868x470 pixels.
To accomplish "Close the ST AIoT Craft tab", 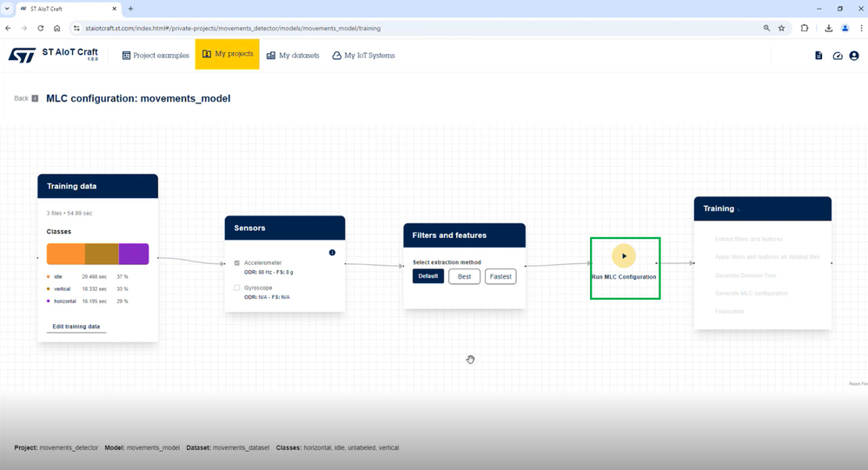I will (115, 9).
